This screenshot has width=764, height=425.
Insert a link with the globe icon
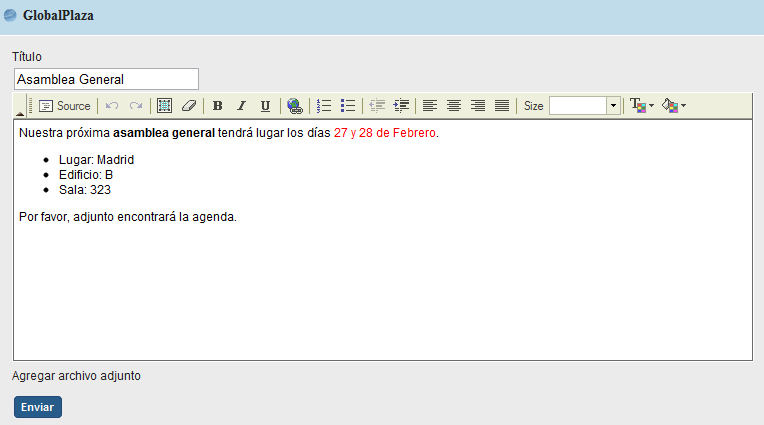[294, 106]
